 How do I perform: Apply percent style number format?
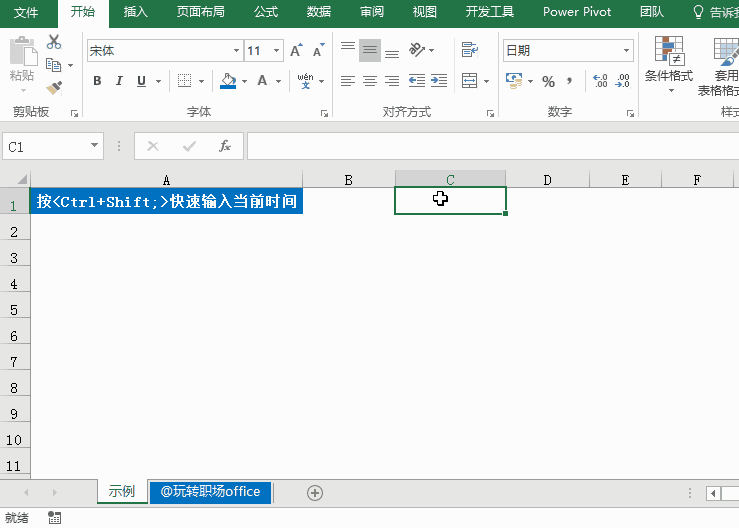(548, 81)
